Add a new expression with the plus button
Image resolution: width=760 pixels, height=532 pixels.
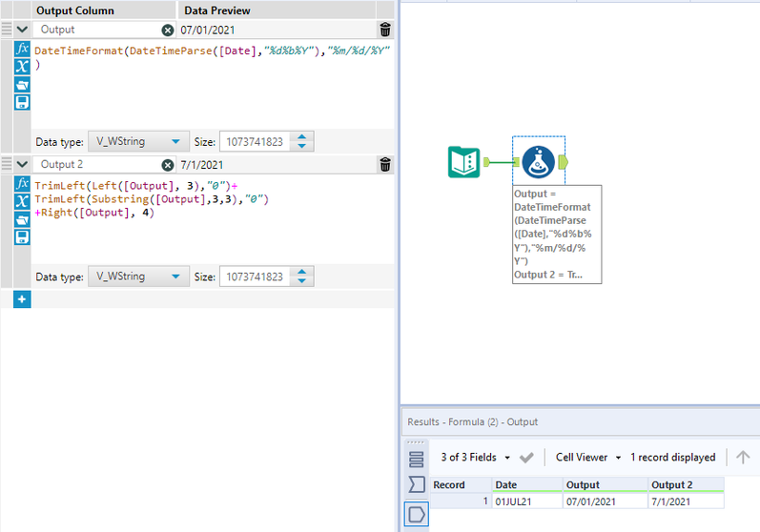click(x=22, y=299)
